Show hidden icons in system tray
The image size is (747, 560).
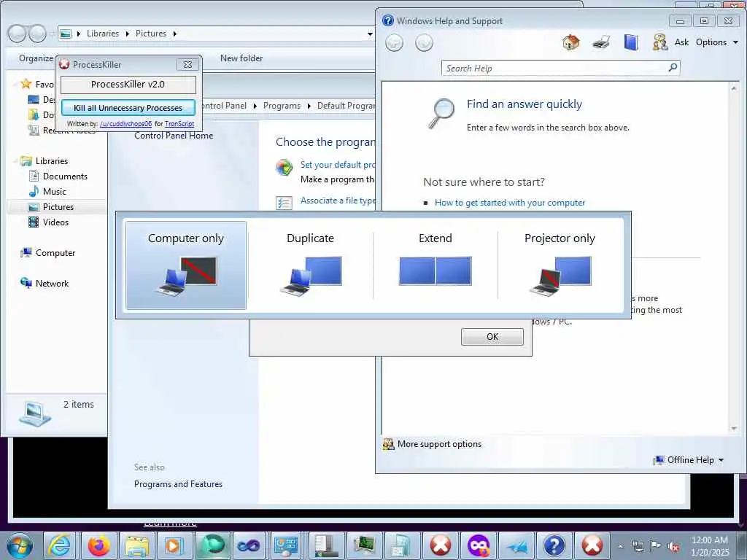pos(620,546)
